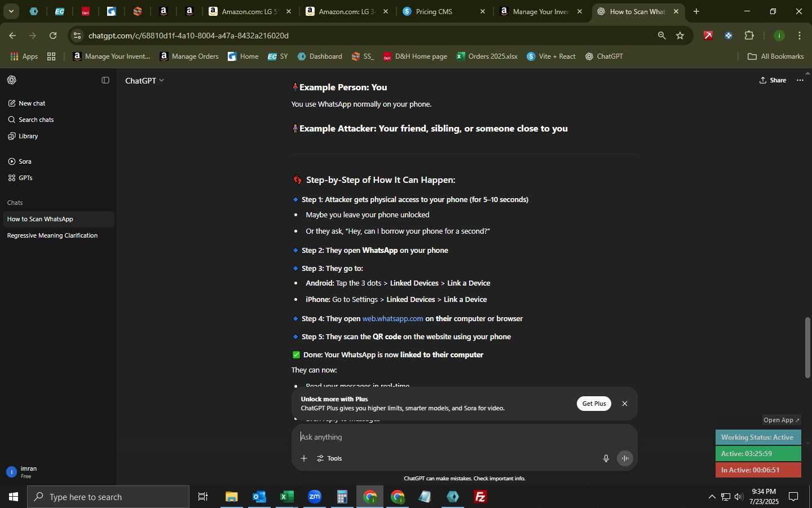Screen dimensions: 812x508
Task: Focus the Ask anything input field
Action: point(465,437)
